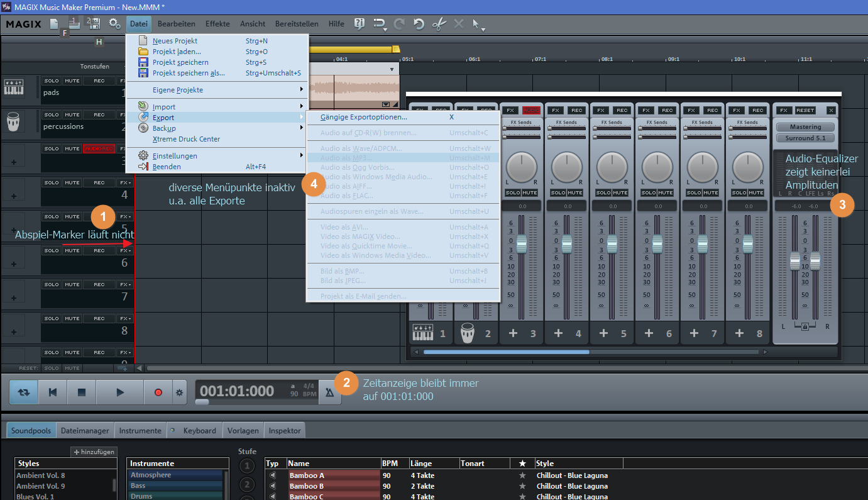Image resolution: width=868 pixels, height=500 pixels.
Task: Click the mixer horizontal scrollbar
Action: point(506,352)
